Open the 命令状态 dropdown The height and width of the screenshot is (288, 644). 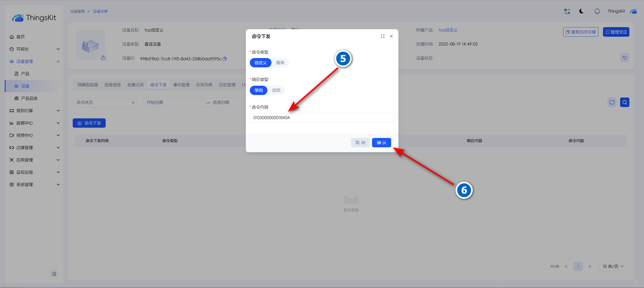(x=105, y=103)
